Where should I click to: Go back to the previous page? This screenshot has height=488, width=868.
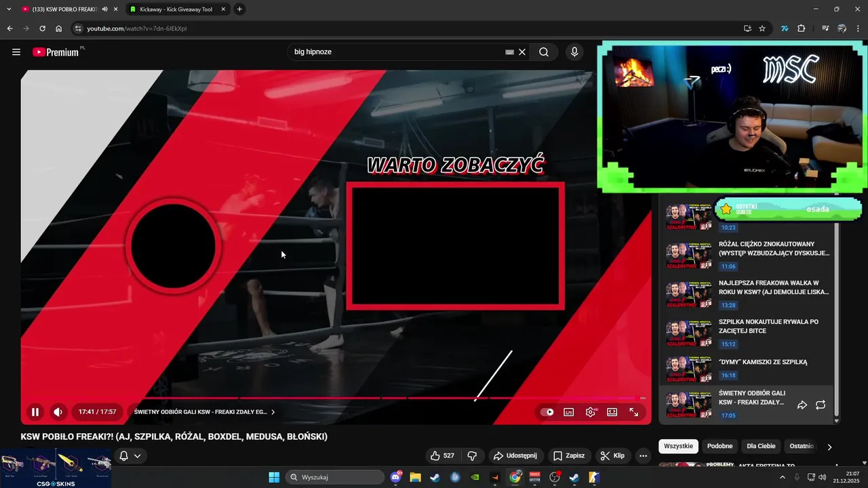click(x=9, y=28)
